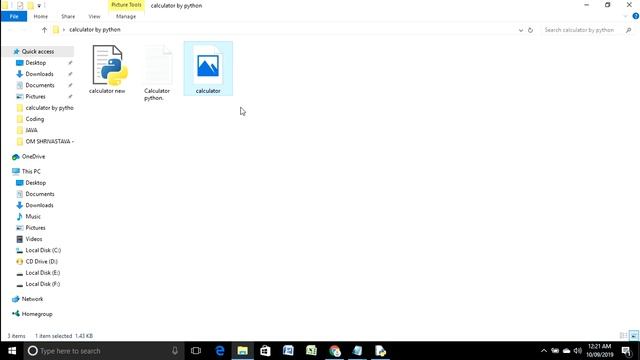Open the Coding folder in sidebar
The height and width of the screenshot is (360, 640).
point(34,119)
